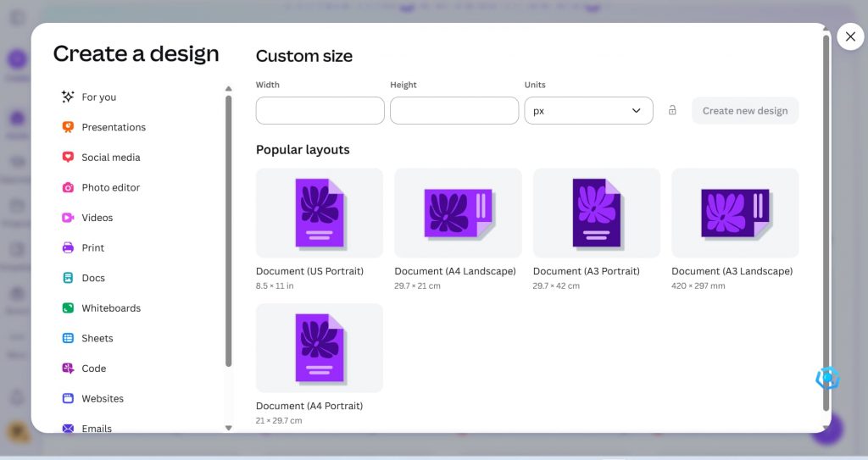This screenshot has width=868, height=460.
Task: Click the Width input field
Action: click(x=320, y=111)
